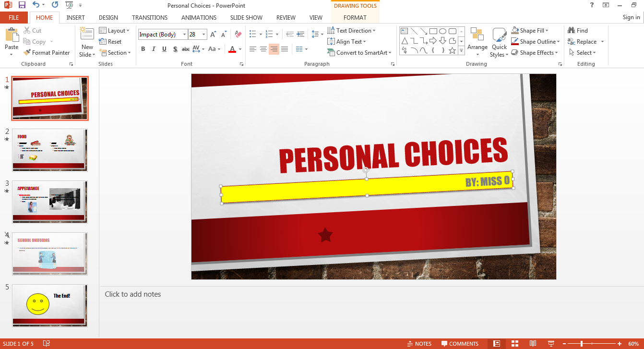The height and width of the screenshot is (349, 644).
Task: Toggle underline formatting
Action: (x=164, y=49)
